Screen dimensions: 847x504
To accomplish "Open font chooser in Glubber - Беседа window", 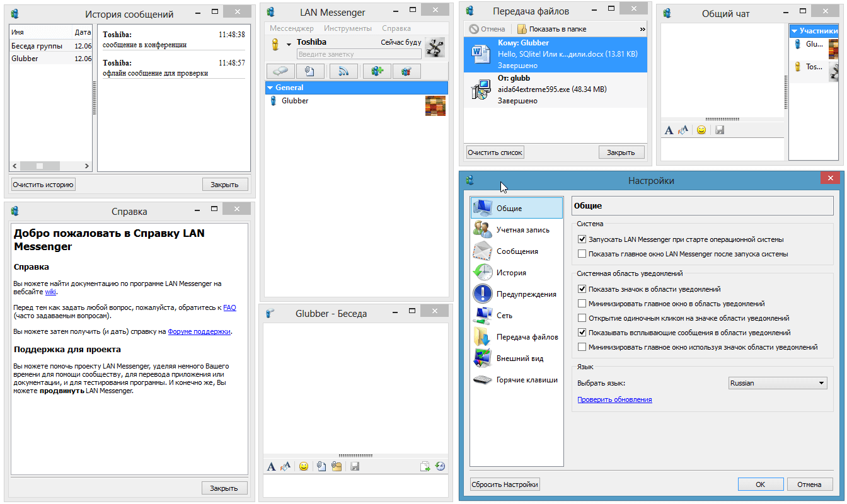I will pos(271,467).
